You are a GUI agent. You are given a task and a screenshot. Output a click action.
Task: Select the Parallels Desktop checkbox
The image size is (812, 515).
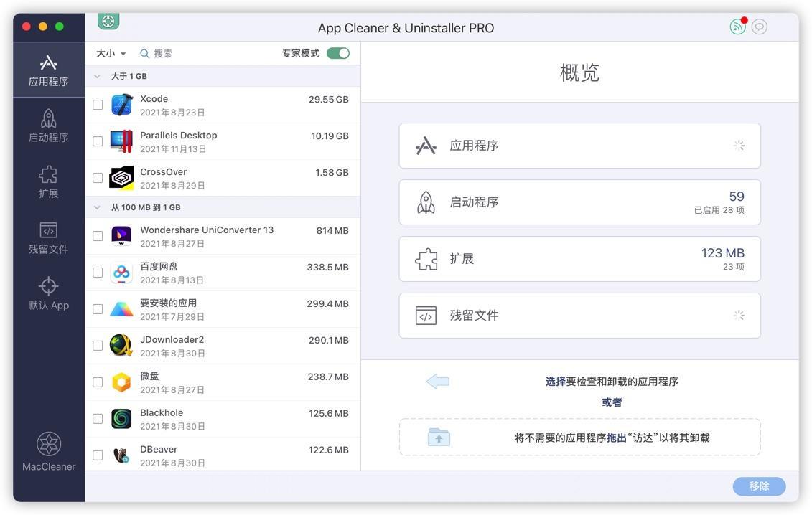tap(98, 141)
